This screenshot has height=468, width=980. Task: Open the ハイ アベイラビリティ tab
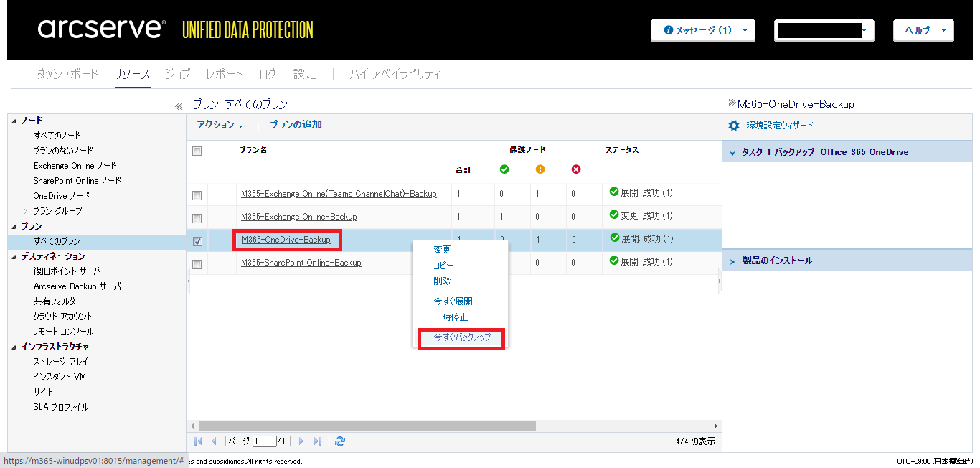[395, 74]
